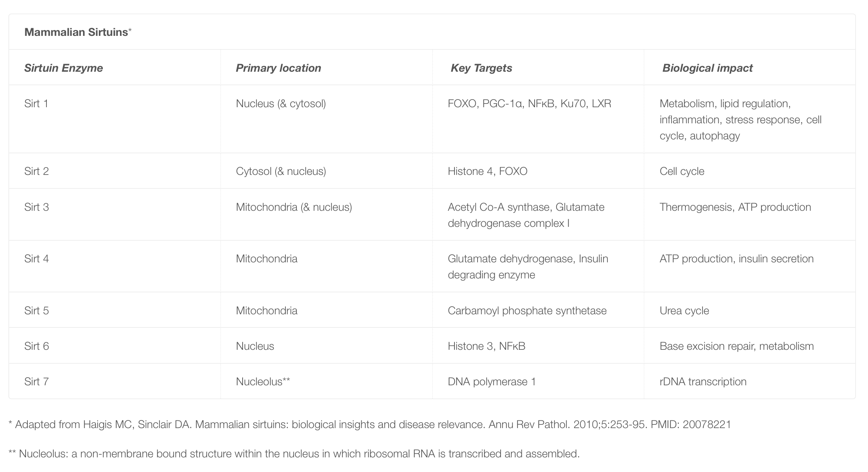Click the Carbamoyl phosphate synthetase cell
Viewport: 868px width, 472px height.
527,311
